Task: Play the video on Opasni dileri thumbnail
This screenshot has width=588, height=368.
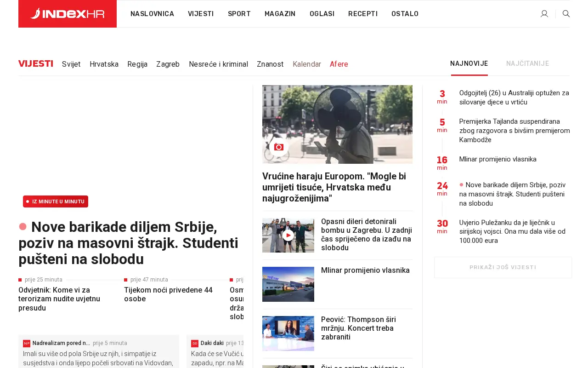Action: pyautogui.click(x=288, y=236)
